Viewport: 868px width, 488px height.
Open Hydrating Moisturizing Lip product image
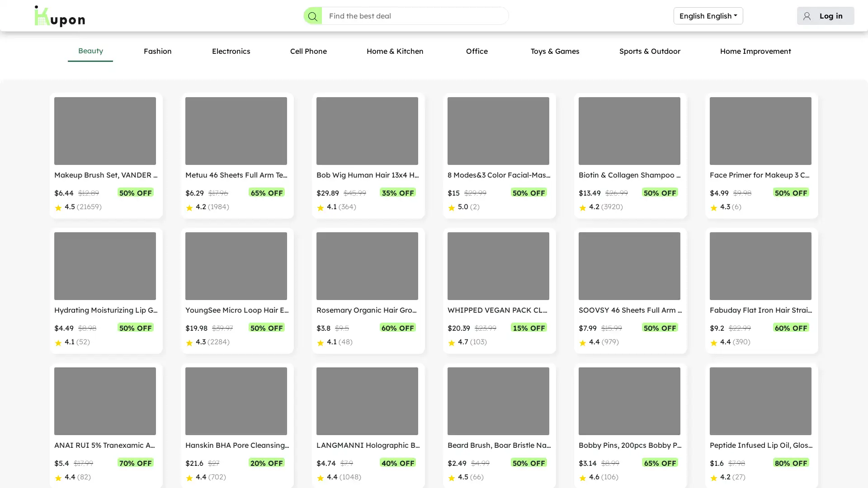[105, 266]
